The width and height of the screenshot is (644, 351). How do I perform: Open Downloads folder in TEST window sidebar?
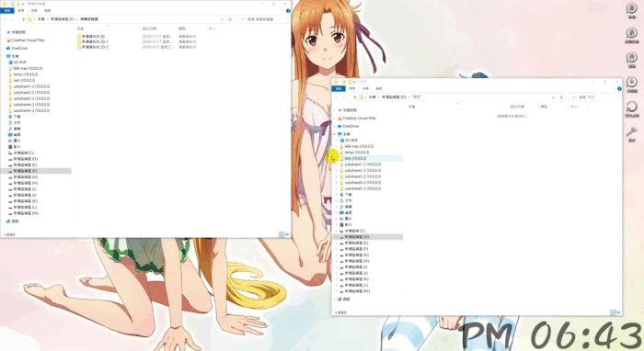[346, 195]
